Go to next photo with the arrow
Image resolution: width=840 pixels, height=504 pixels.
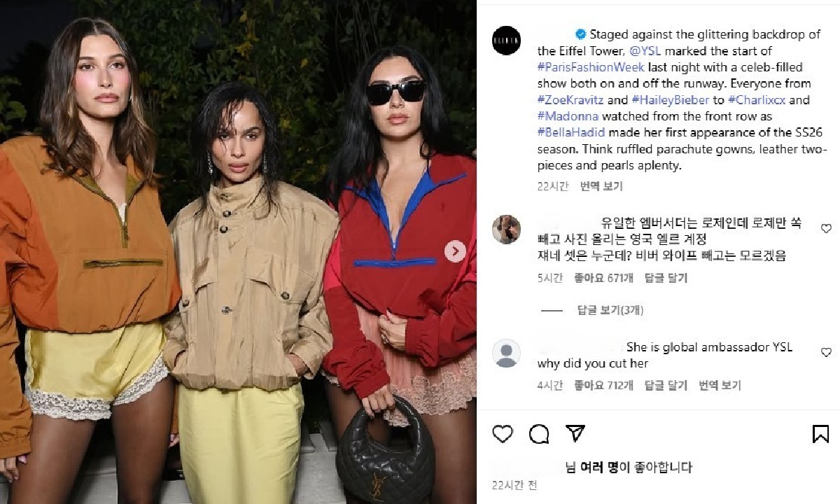455,251
